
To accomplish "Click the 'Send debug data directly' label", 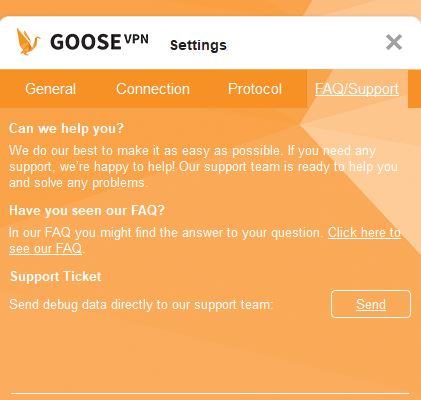I will pyautogui.click(x=141, y=305).
